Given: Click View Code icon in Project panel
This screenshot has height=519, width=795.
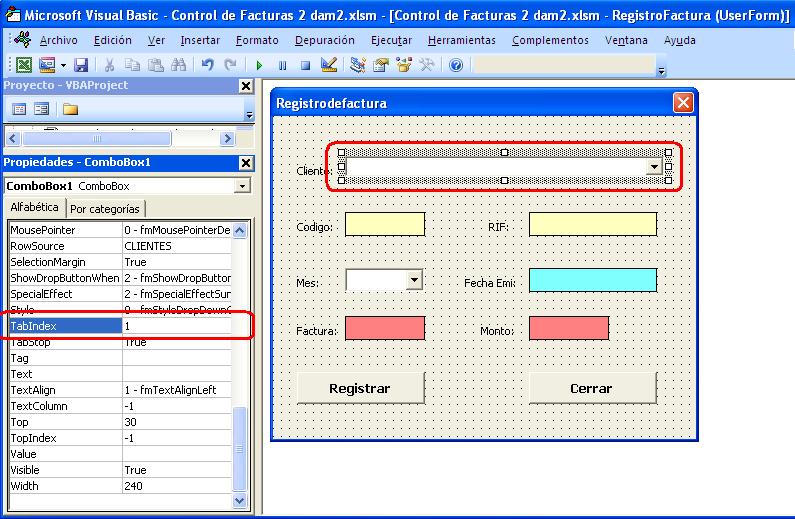Looking at the screenshot, I should coord(19,109).
